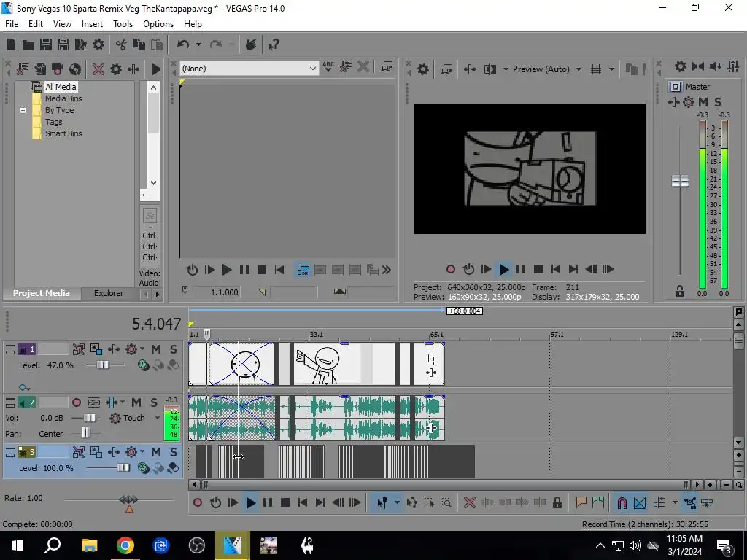The image size is (747, 560).
Task: Click the trimmer 1.1.000 timecode field
Action: click(x=216, y=292)
